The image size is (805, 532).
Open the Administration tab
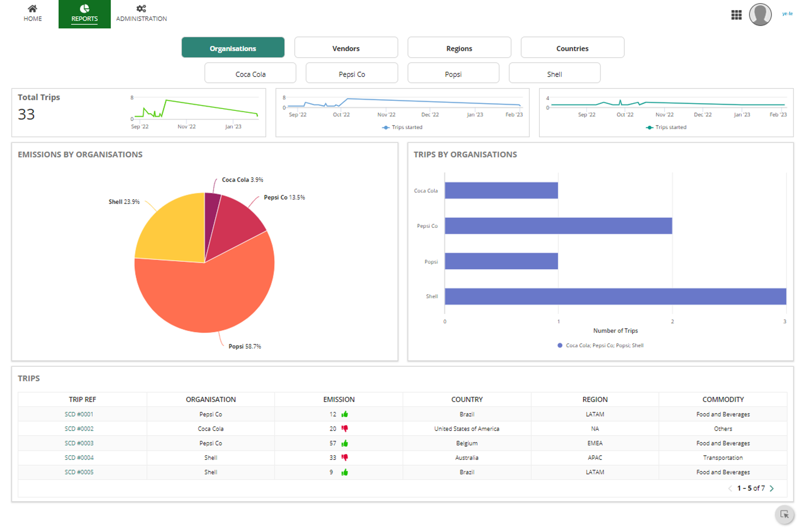[142, 14]
